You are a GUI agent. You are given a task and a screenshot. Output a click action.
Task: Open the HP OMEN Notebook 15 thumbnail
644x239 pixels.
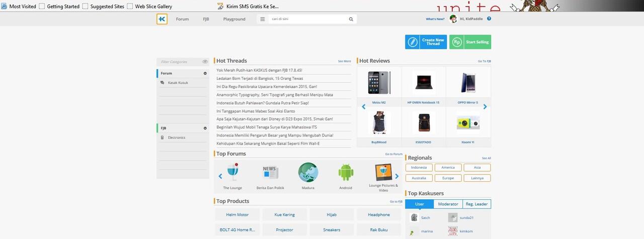(x=424, y=83)
